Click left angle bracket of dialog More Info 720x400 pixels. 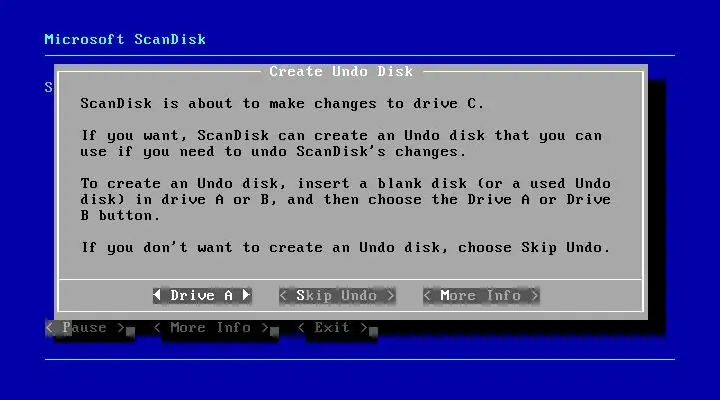click(428, 296)
